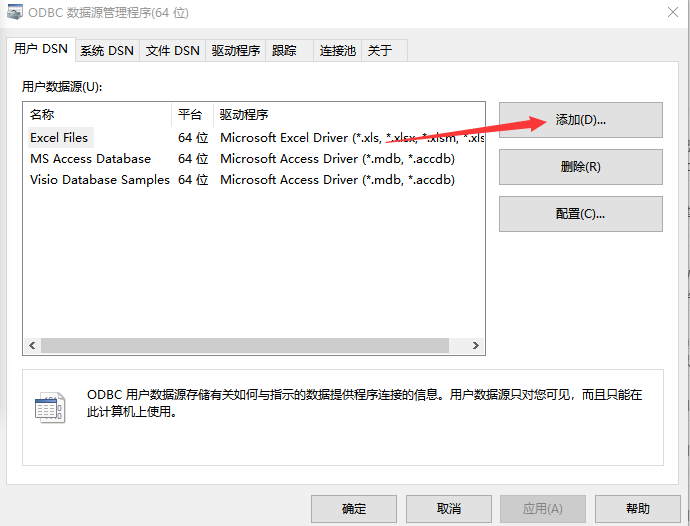Select the 驱动程序 tab
Viewport: 690px width, 526px height.
[236, 51]
